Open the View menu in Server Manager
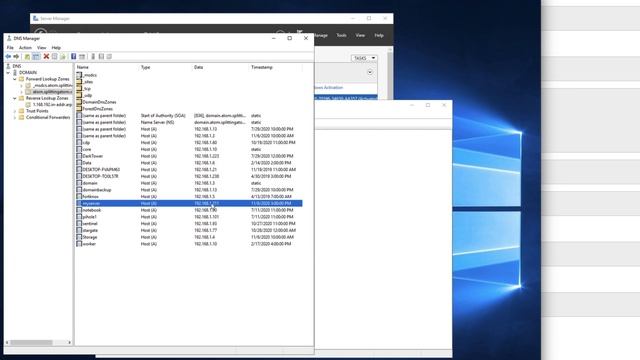Viewport: 640px width, 360px height. [x=360, y=36]
